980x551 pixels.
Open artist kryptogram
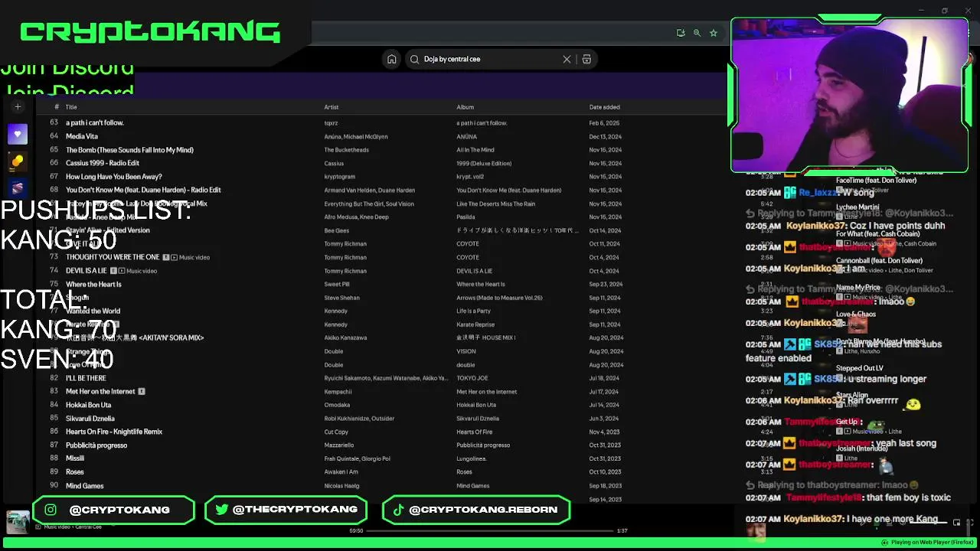(340, 177)
